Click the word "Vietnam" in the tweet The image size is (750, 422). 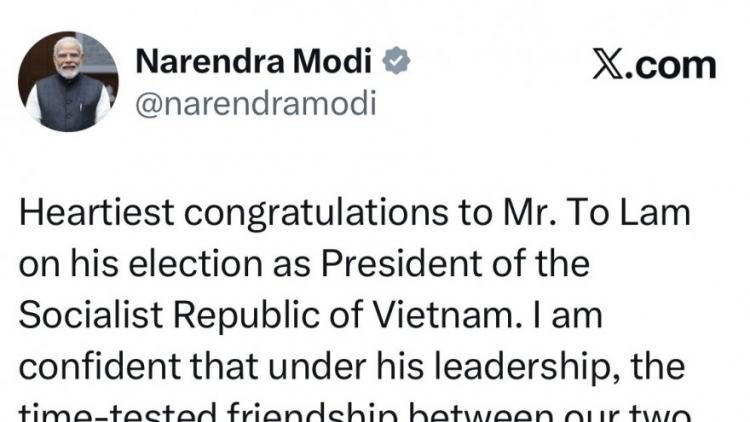click(x=450, y=316)
